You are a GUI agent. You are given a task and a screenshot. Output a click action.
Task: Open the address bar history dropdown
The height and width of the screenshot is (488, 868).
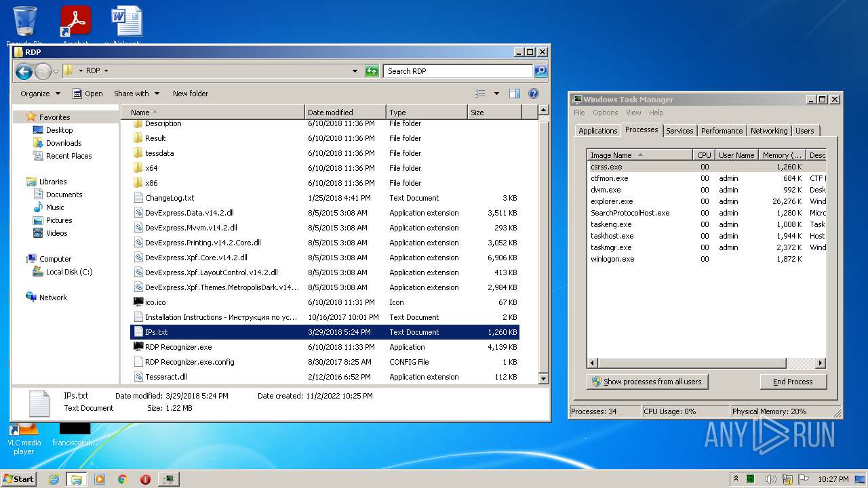pos(355,70)
